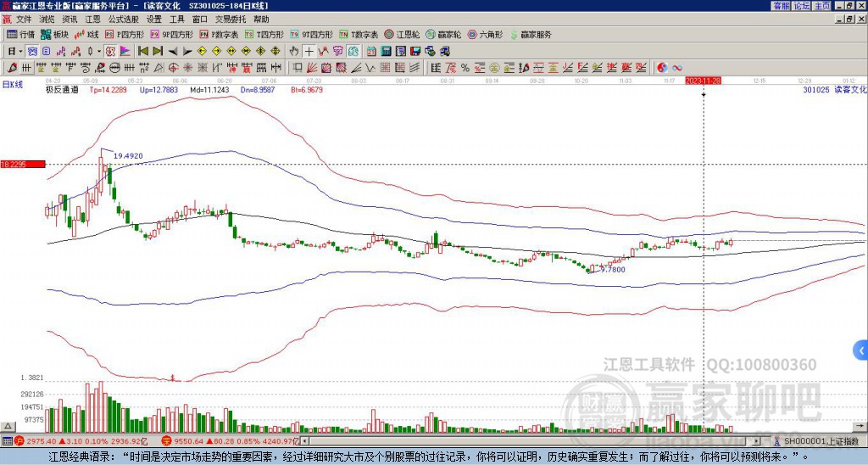Click SH000001 上证指数 in status bar
This screenshot has width=868, height=465.
click(x=821, y=441)
